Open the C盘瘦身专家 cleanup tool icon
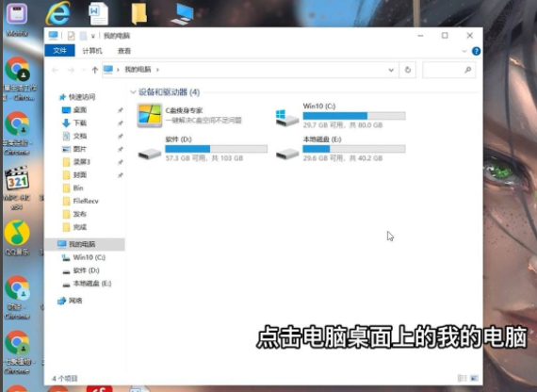The image size is (537, 392). click(x=150, y=116)
